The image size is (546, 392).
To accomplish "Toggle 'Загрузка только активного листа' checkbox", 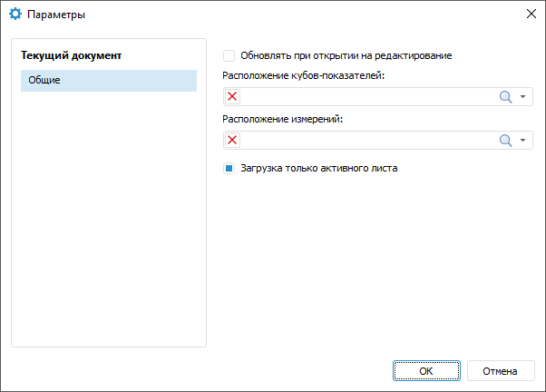I will (x=229, y=168).
